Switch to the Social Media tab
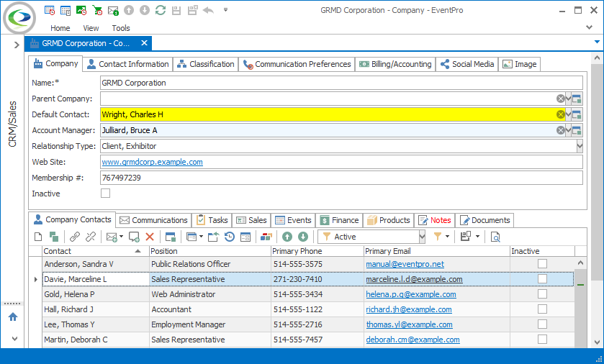The width and height of the screenshot is (604, 364). point(467,64)
